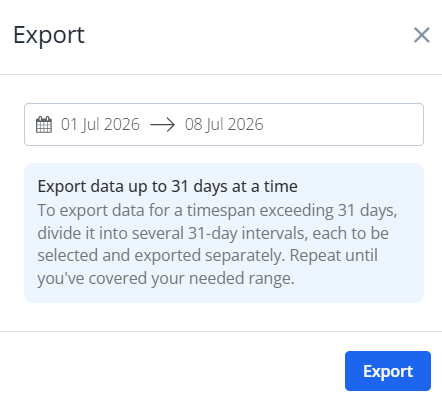Select the start date 01 Jul 2026
Viewport: 442px width, 403px height.
point(100,124)
